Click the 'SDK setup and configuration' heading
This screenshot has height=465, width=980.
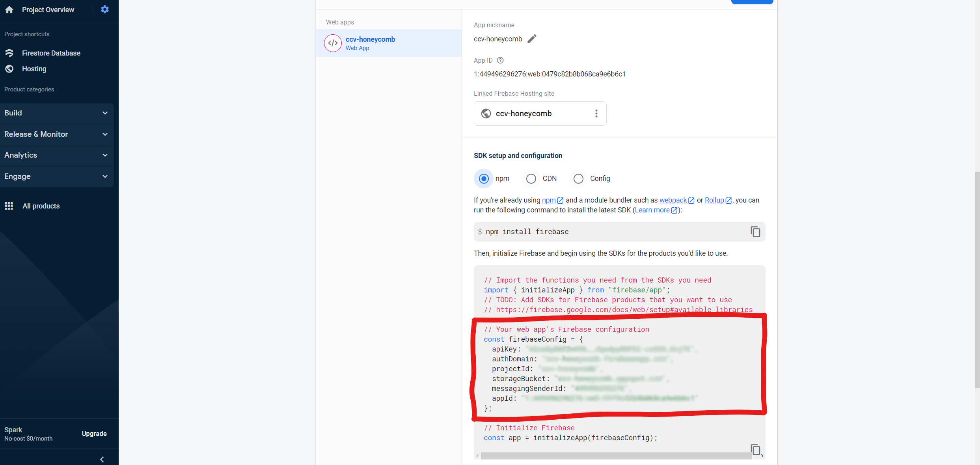tap(518, 156)
